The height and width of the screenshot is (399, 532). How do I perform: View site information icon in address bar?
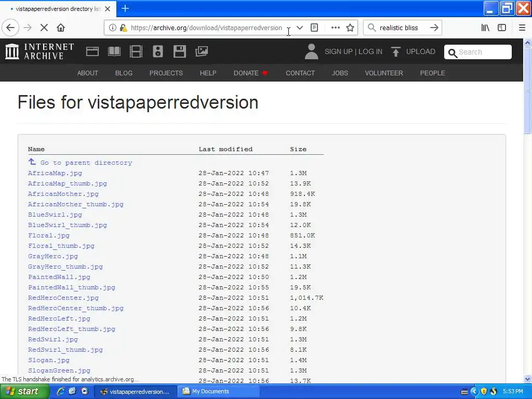(113, 28)
